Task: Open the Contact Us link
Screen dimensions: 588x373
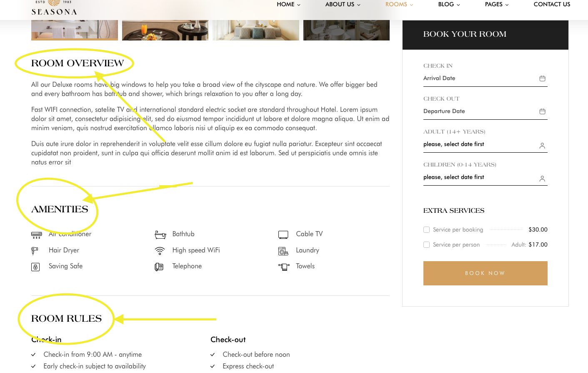Action: (552, 5)
